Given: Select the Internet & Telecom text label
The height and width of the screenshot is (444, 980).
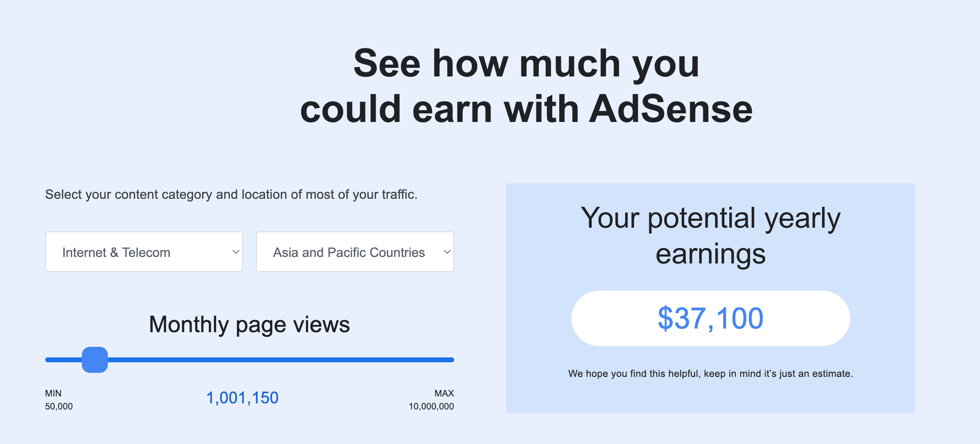Looking at the screenshot, I should (116, 252).
